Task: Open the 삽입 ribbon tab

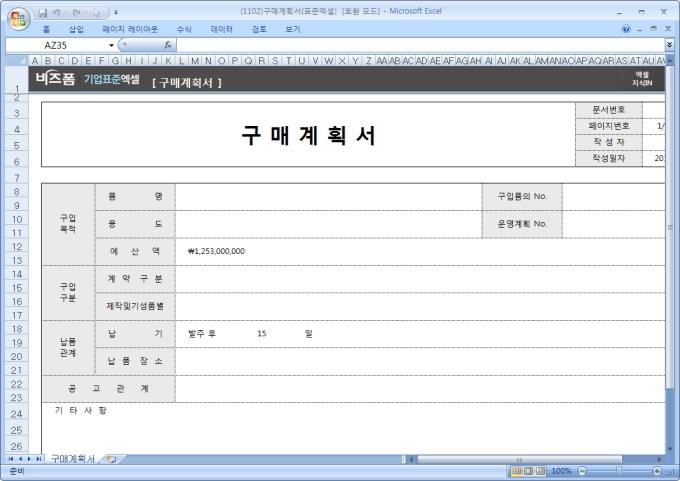Action: pos(76,29)
